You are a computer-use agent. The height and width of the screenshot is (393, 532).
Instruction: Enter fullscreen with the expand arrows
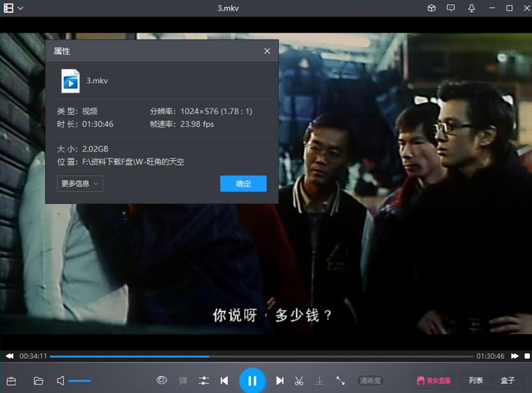click(x=340, y=381)
